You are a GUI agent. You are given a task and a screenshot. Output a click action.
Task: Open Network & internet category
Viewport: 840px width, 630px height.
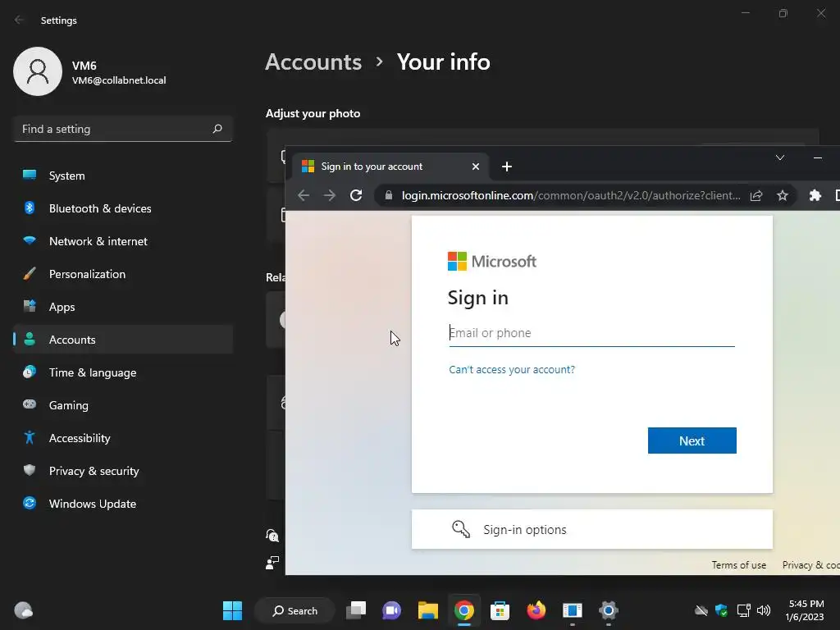click(123, 241)
